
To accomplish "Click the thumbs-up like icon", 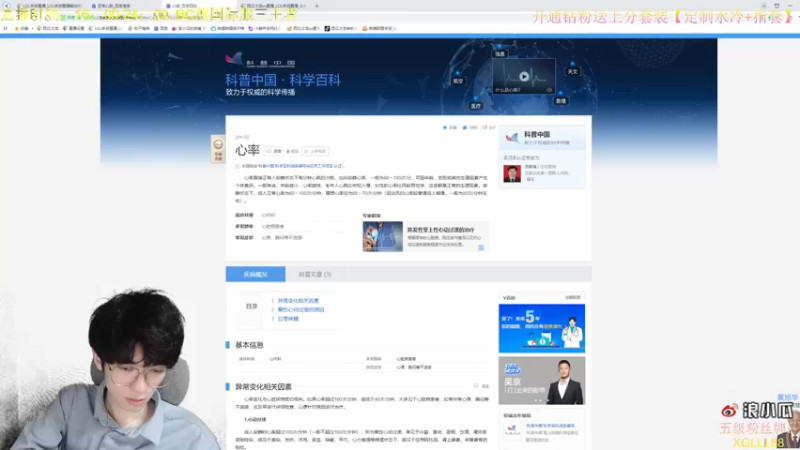I will tap(465, 128).
